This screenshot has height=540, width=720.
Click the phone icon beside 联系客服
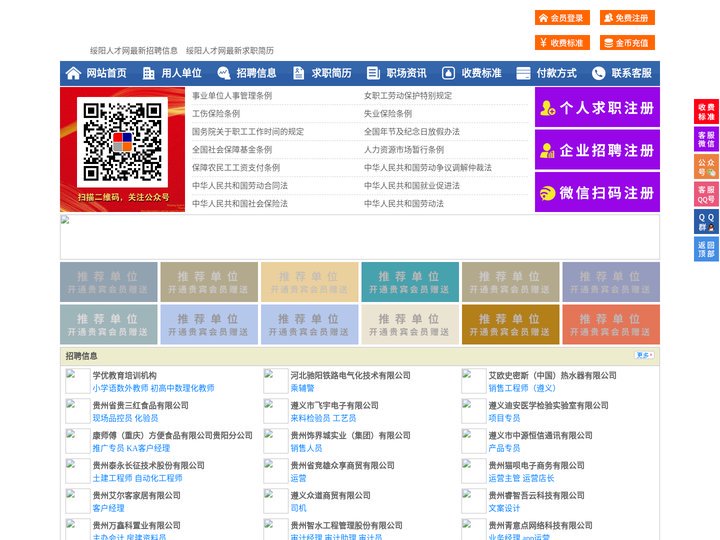click(598, 73)
